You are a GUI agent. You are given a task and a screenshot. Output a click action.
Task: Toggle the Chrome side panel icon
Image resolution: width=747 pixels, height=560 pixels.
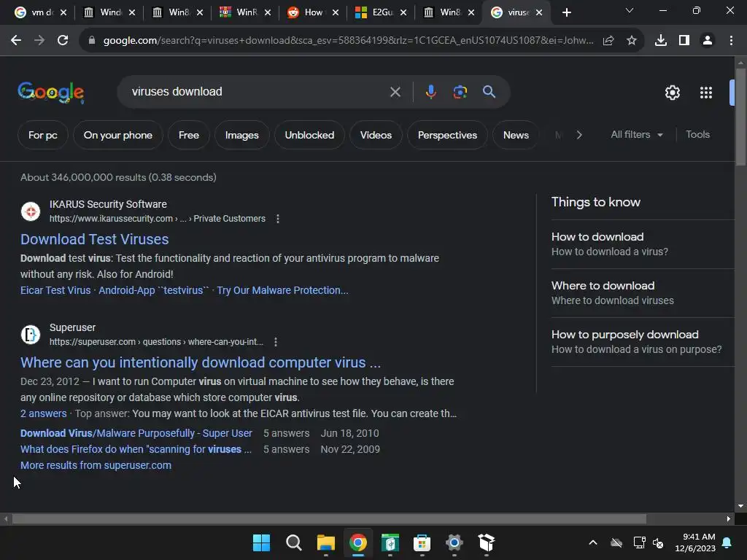(684, 41)
